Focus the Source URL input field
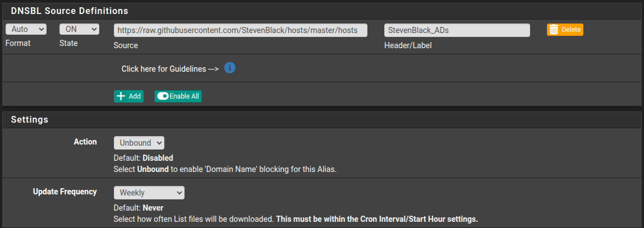This screenshot has width=644, height=228. (x=240, y=30)
